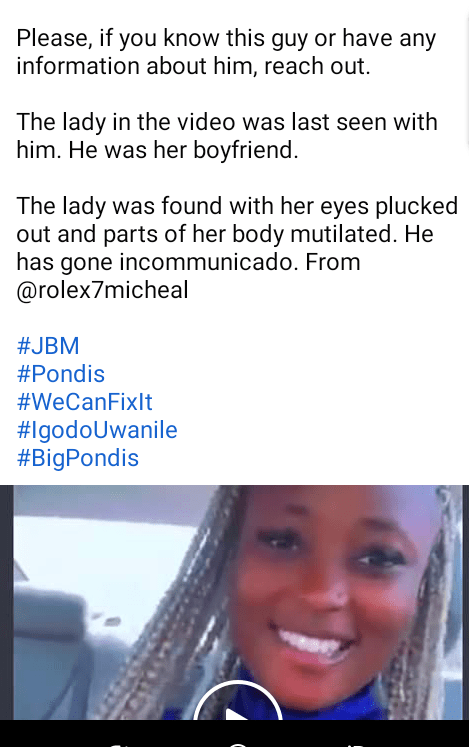Click the 'last seen with him' sentence

pyautogui.click(x=227, y=136)
